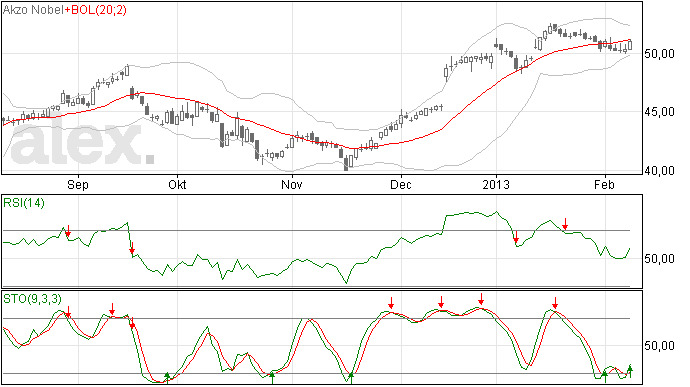Click the Okt month label

(x=177, y=184)
